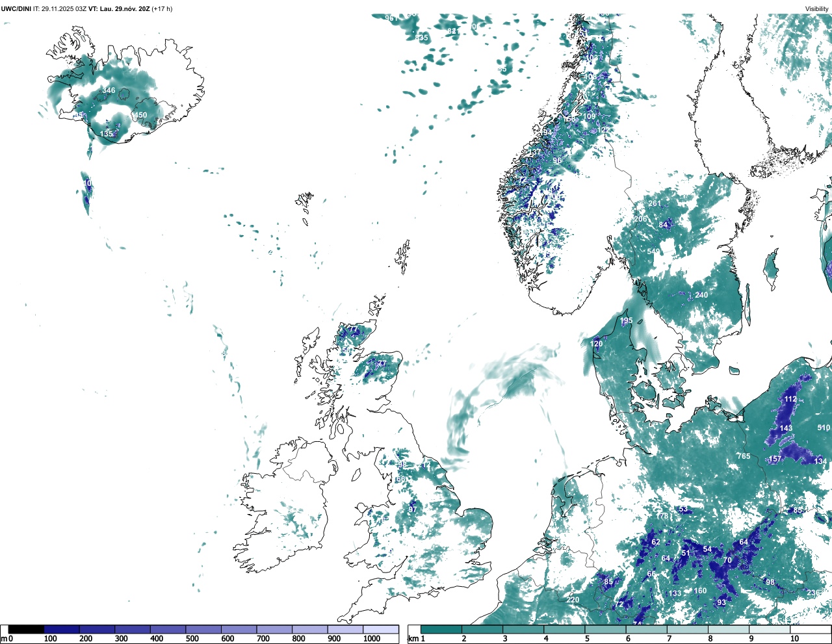
Task: Click the 109 value label over Norway
Action: click(x=589, y=116)
